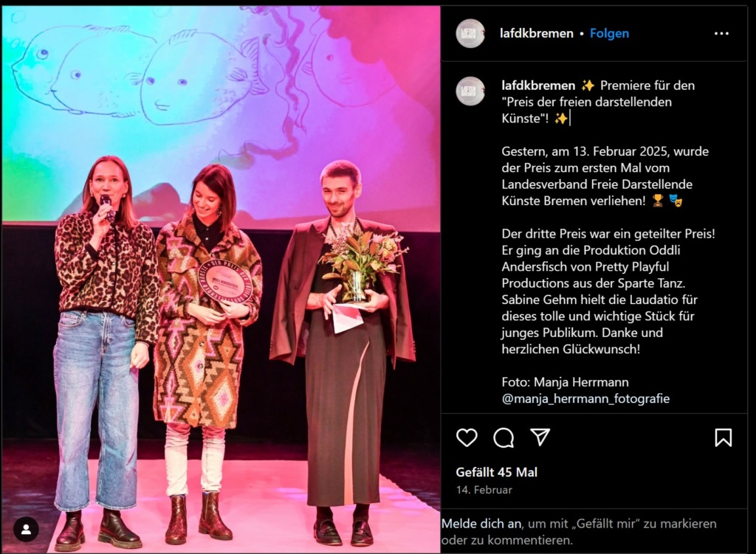Click the sparkles emoji before Premiere
Viewport: 756px width, 554px height.
click(x=588, y=86)
